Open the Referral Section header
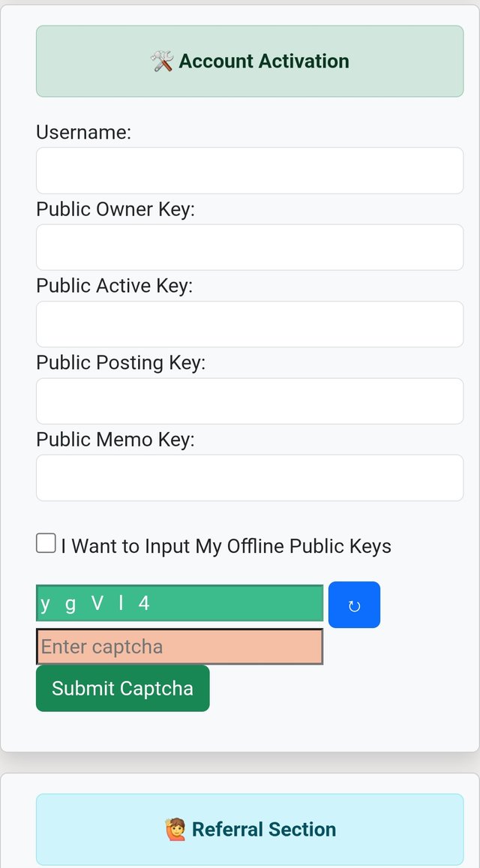The image size is (480, 868). [250, 829]
